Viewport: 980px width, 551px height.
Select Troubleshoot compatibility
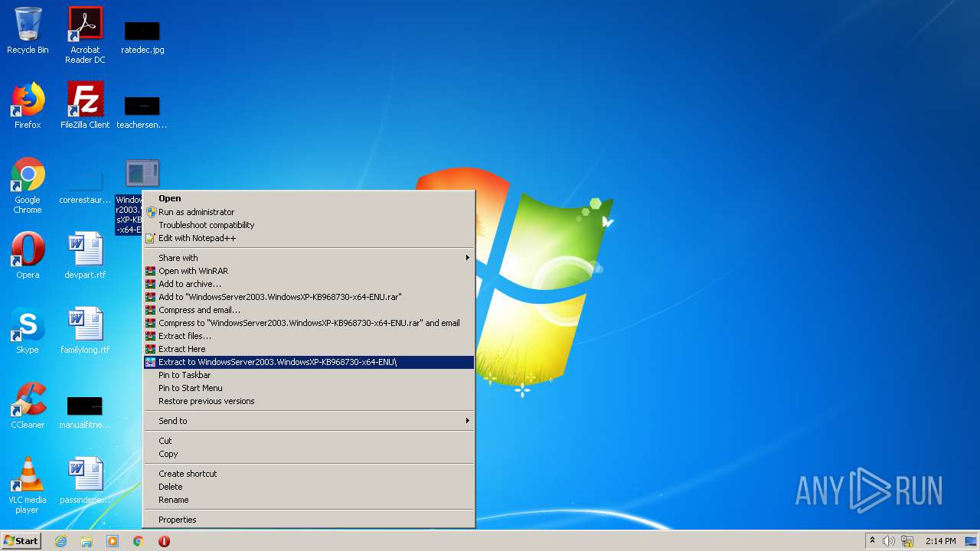click(x=309, y=225)
